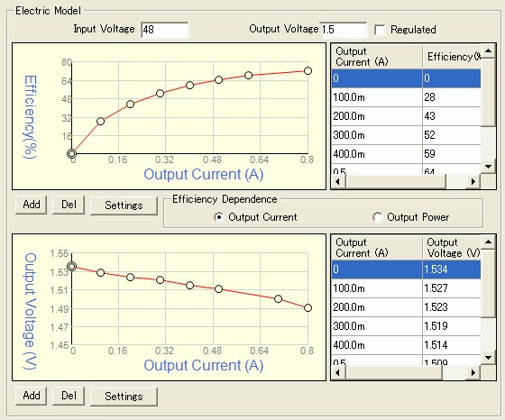This screenshot has height=420, width=505.
Task: Click the Input Voltage field
Action: 164,30
